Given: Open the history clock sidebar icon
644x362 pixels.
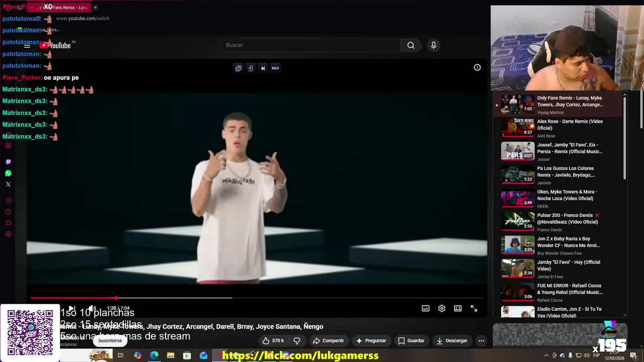Looking at the screenshot, I should tap(8, 212).
